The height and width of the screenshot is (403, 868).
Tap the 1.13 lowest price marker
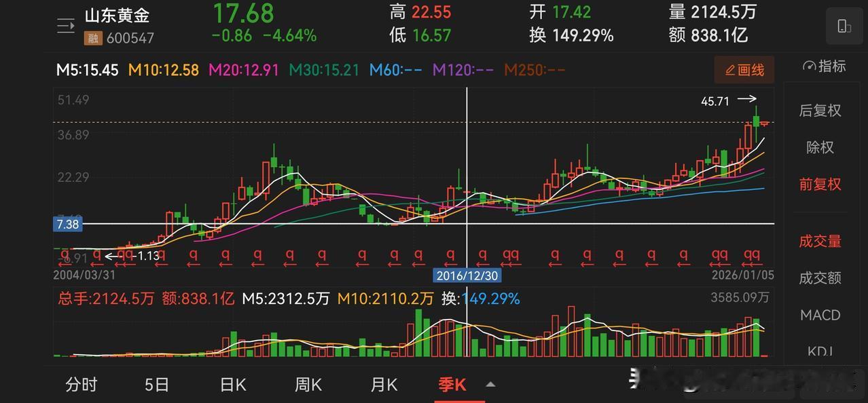148,256
